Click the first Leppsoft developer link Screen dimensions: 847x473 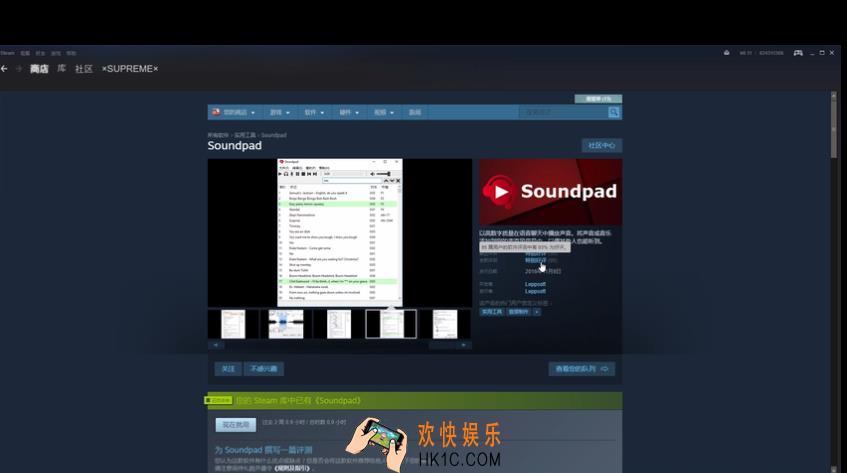[535, 284]
